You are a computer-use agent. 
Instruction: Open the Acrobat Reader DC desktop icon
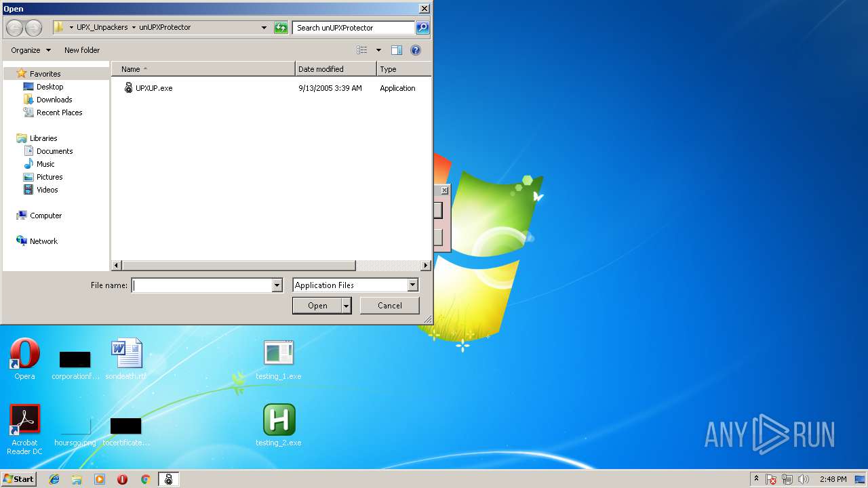pyautogui.click(x=24, y=430)
